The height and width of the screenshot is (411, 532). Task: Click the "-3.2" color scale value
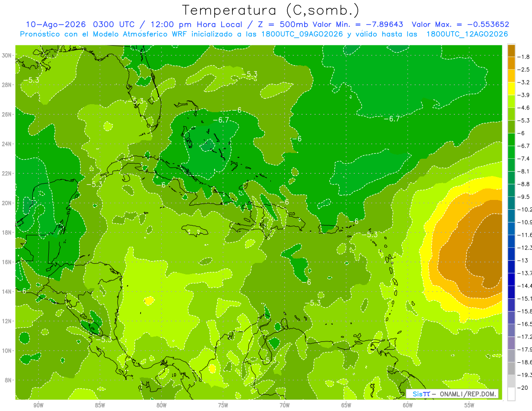(524, 82)
